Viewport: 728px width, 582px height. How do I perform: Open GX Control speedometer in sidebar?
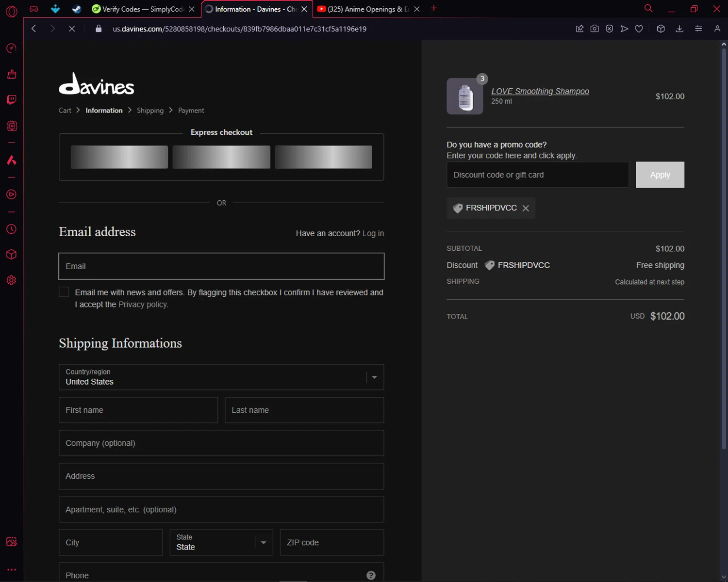tap(12, 48)
